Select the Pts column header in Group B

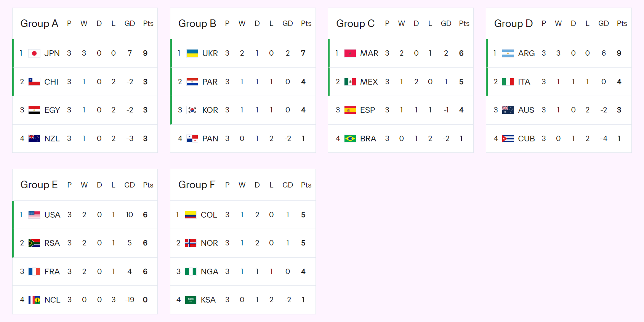306,24
